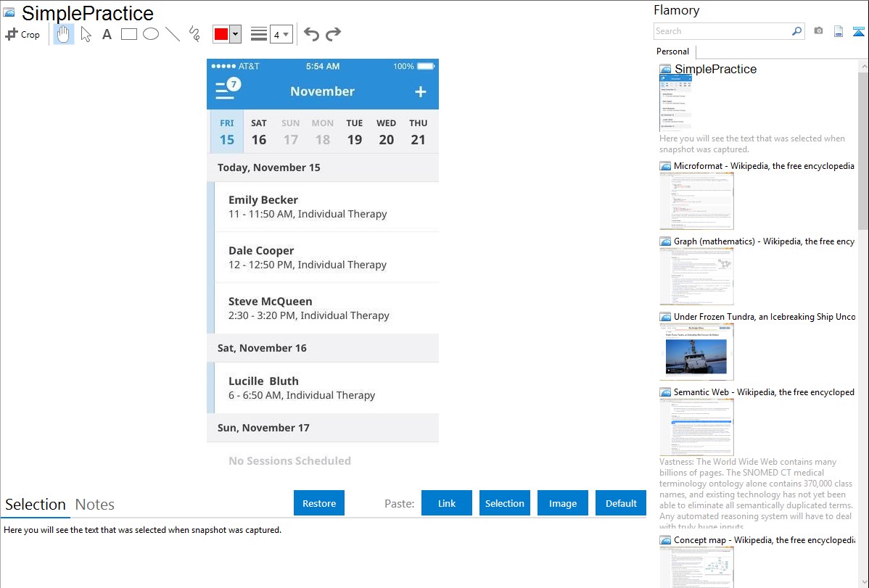Click the red color swatch
The height and width of the screenshot is (588, 869).
point(221,34)
